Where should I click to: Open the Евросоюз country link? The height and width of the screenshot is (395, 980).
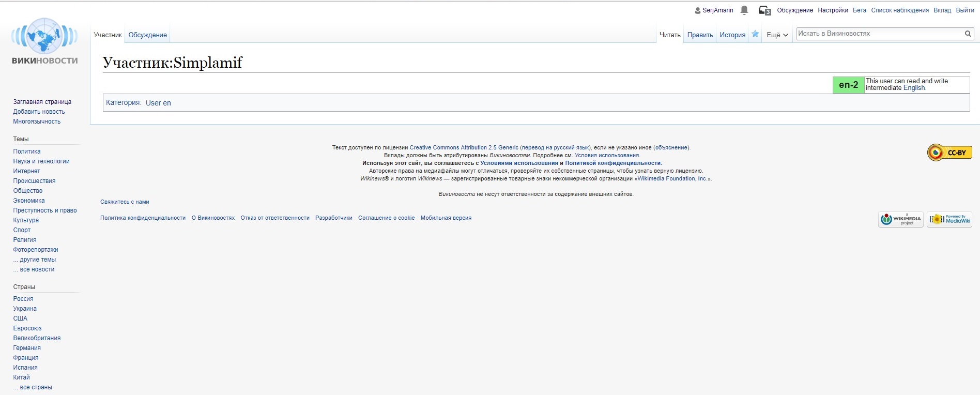(x=27, y=328)
